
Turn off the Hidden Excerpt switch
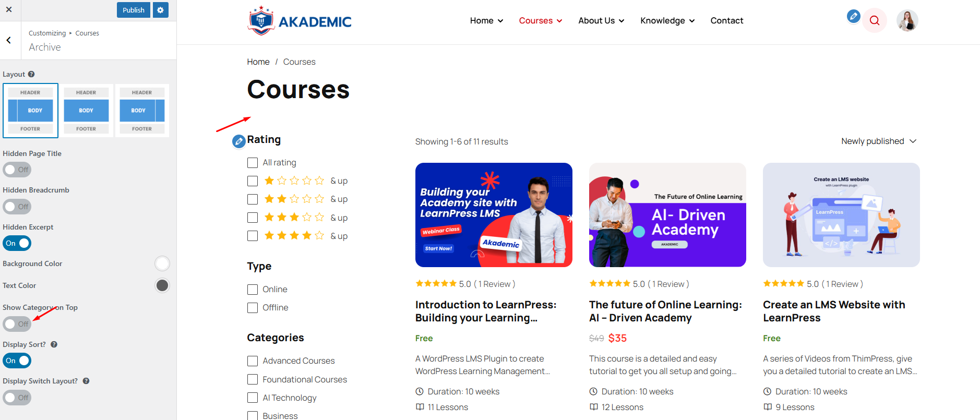pos(17,243)
